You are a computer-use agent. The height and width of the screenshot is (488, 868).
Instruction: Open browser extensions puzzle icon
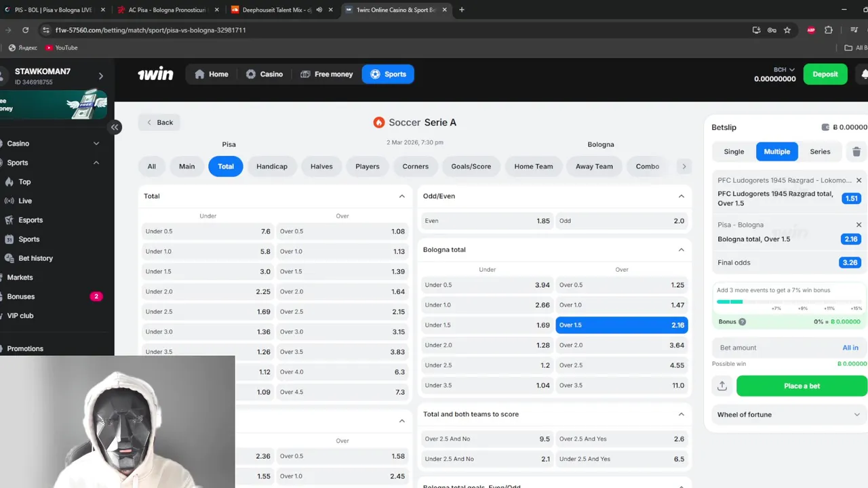(x=829, y=30)
